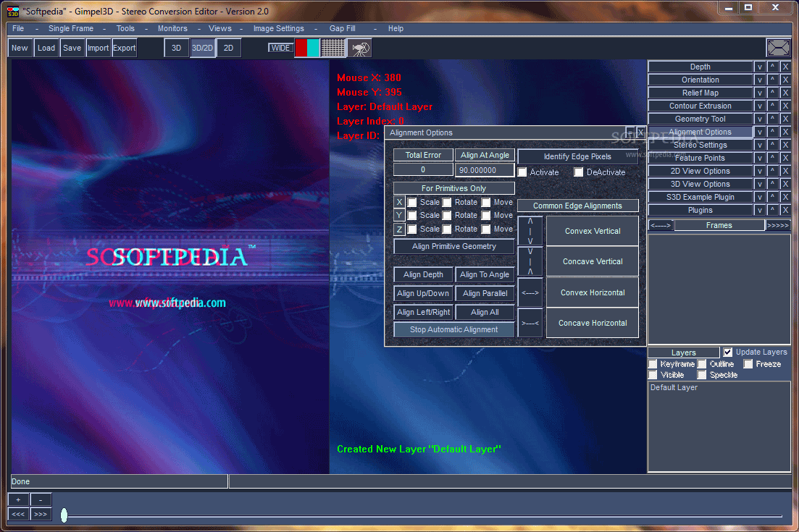Move Relief Map panel up with ^ button
The width and height of the screenshot is (799, 532).
coord(772,93)
